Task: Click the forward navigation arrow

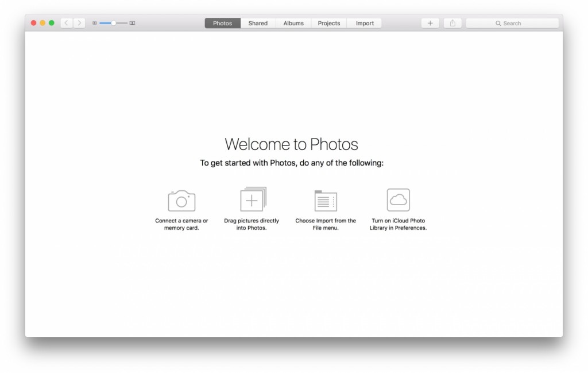Action: 79,23
